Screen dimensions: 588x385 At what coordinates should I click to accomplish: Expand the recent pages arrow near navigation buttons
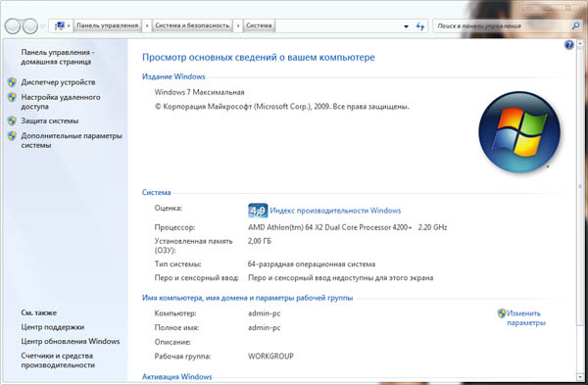click(x=43, y=26)
